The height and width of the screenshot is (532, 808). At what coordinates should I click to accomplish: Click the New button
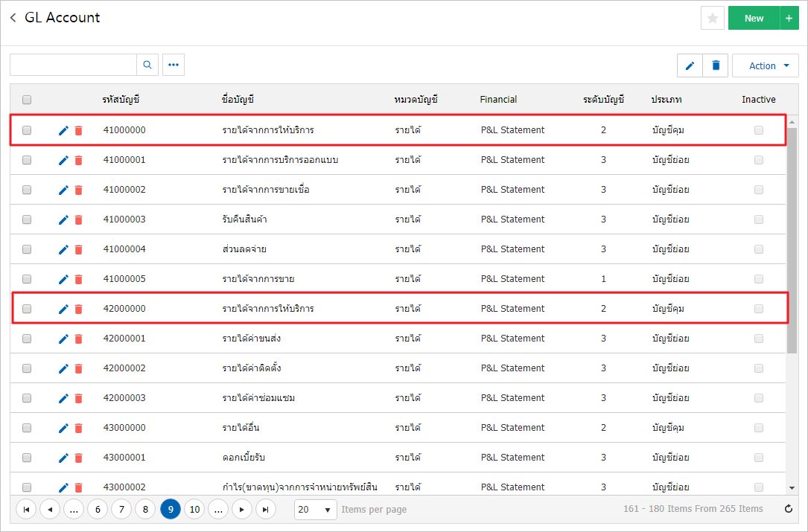point(754,19)
